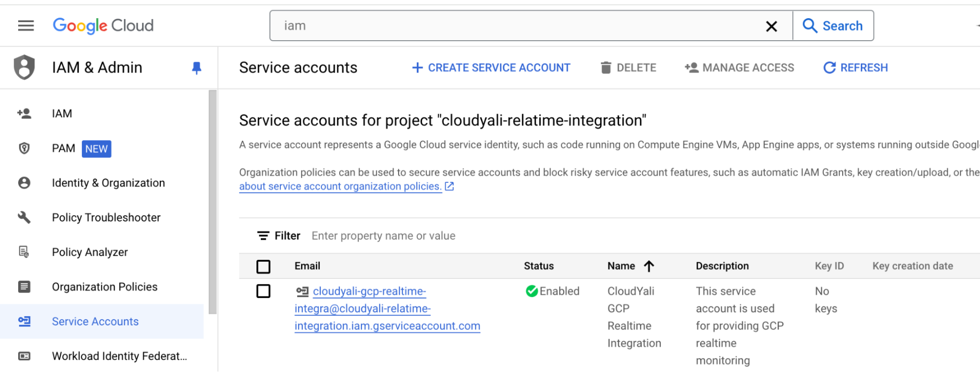Click the DELETE button label

pyautogui.click(x=636, y=68)
